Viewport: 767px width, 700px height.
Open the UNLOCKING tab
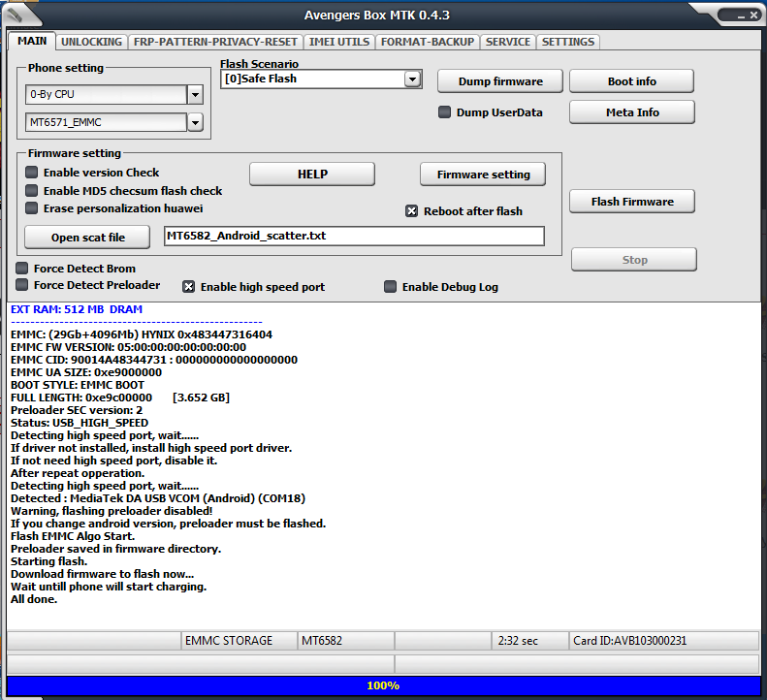coord(91,42)
